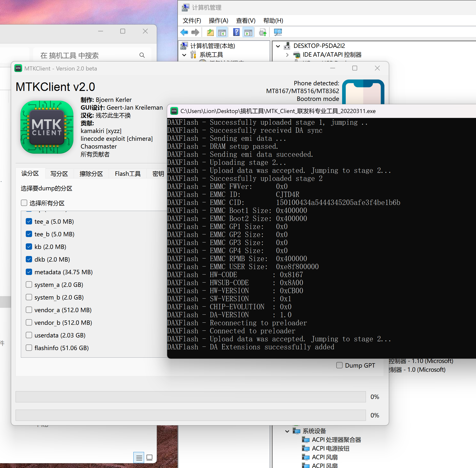Click the Update driver gear icon

click(263, 32)
